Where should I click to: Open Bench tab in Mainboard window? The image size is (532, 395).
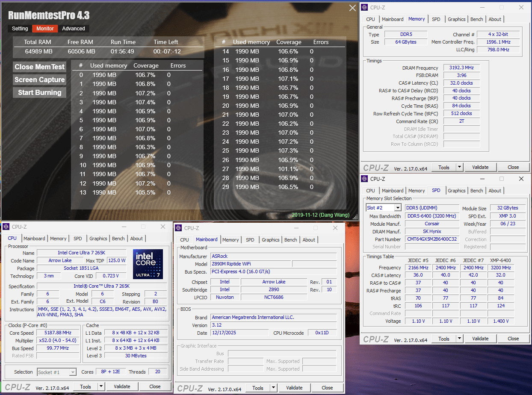tap(291, 240)
